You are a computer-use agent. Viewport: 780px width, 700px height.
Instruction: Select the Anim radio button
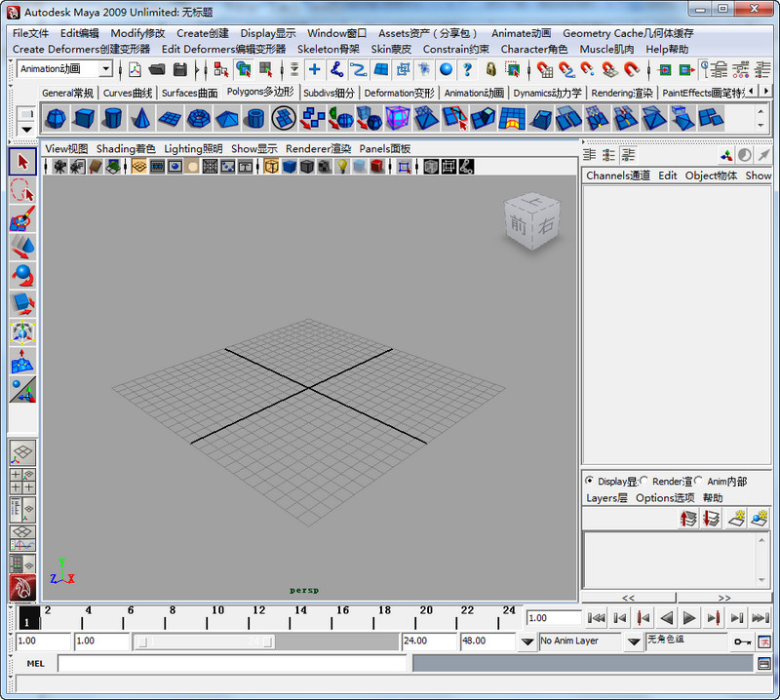point(696,480)
